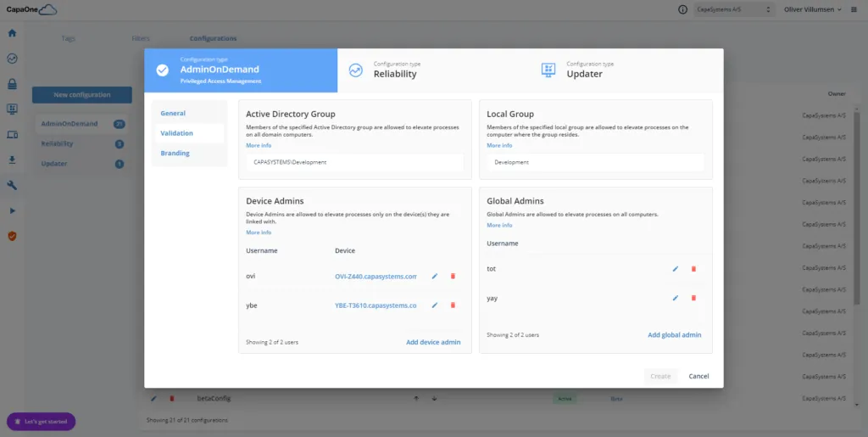868x437 pixels.
Task: Delete the betaConfig row trash icon
Action: [x=171, y=398]
